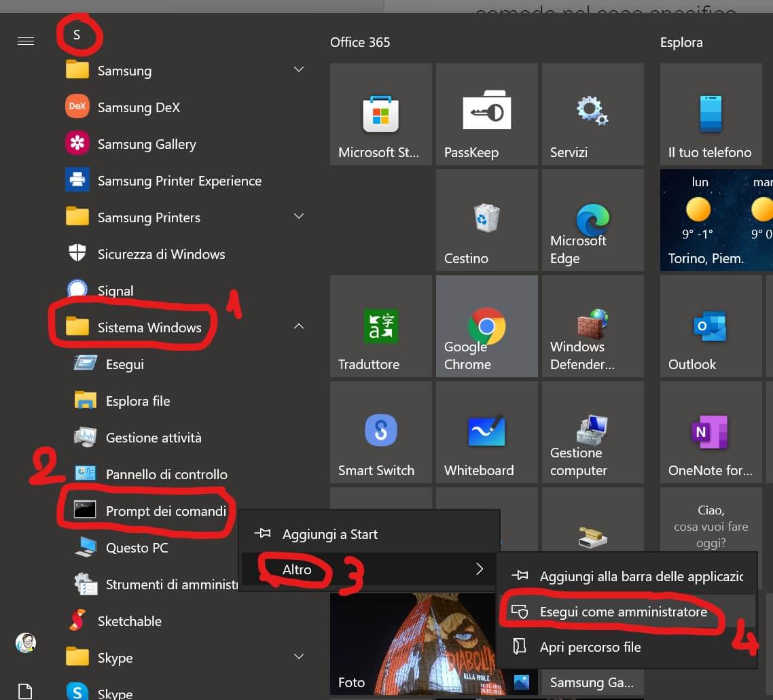Screen dimensions: 773x700
Task: Expand the Samsung Printers folder
Action: (298, 217)
